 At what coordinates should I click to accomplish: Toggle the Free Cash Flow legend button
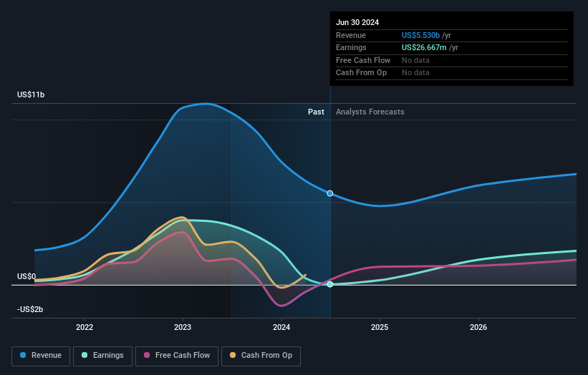177,356
